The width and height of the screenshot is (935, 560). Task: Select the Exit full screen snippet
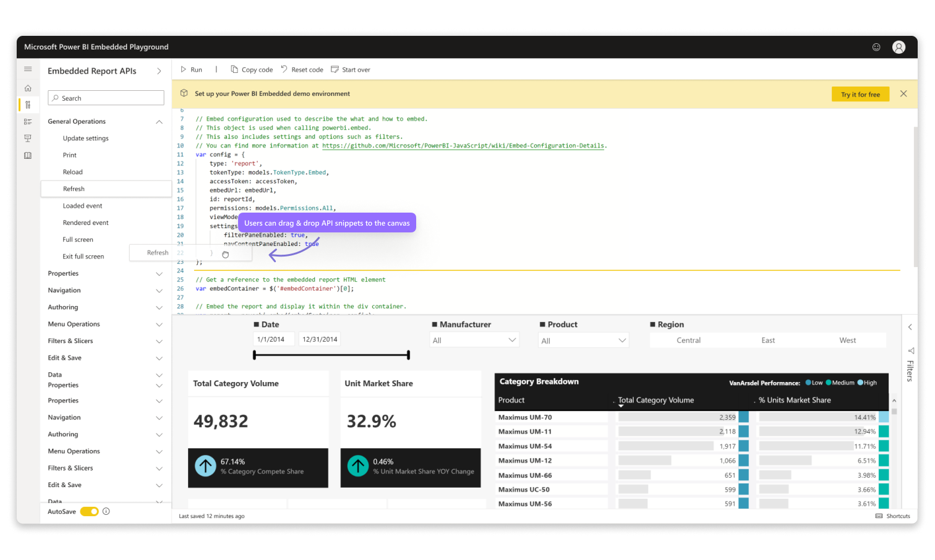click(x=83, y=257)
